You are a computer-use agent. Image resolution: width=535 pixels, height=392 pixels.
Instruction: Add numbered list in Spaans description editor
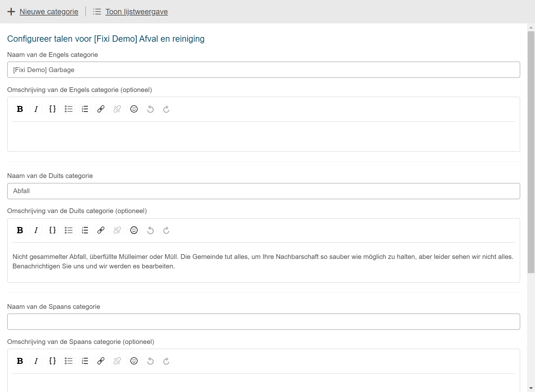pos(85,361)
